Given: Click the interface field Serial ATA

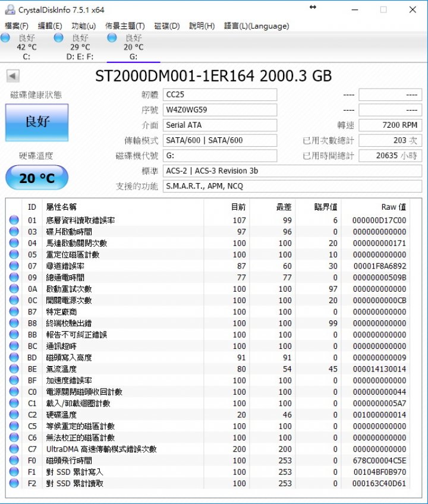Looking at the screenshot, I should coord(220,125).
